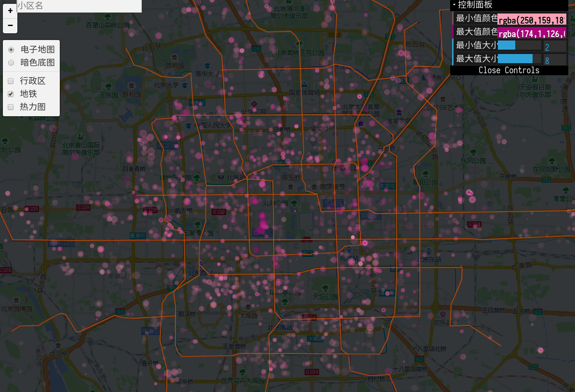Image resolution: width=575 pixels, height=392 pixels.
Task: Click the 国家体育场 map label
Action: [304, 93]
